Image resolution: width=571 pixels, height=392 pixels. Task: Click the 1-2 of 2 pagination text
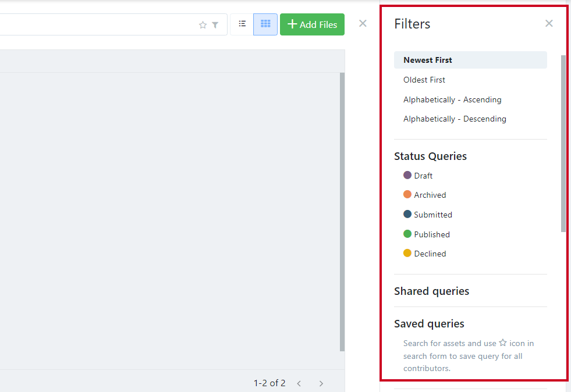click(269, 383)
